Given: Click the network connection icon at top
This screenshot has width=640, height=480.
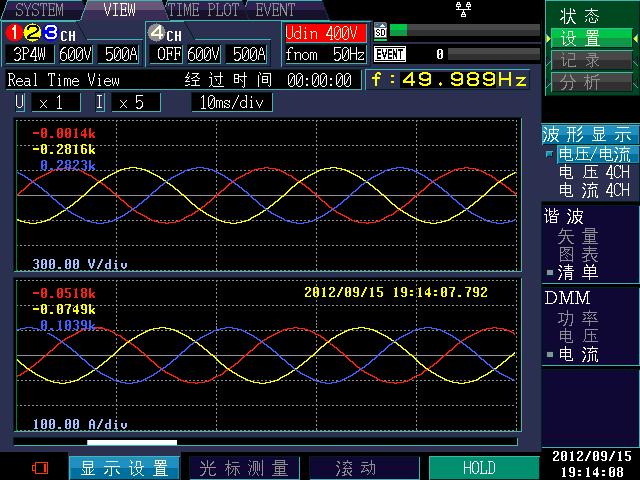Looking at the screenshot, I should point(461,9).
